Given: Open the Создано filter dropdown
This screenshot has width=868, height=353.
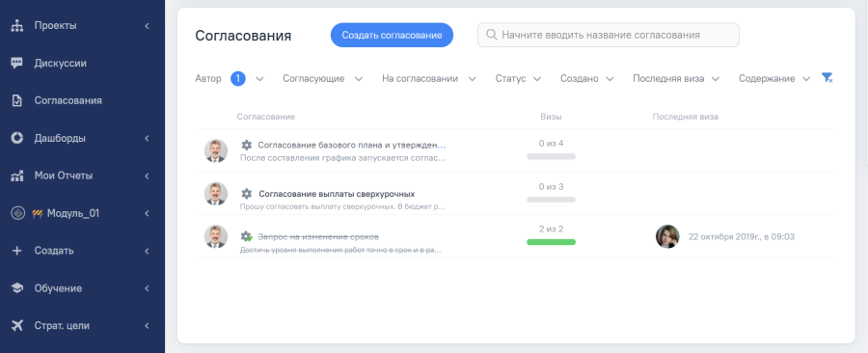Looking at the screenshot, I should 610,79.
